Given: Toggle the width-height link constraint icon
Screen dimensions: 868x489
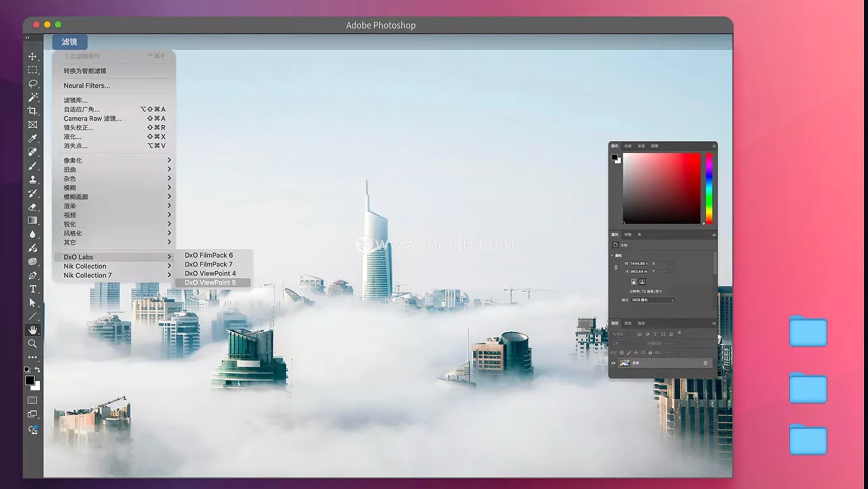Looking at the screenshot, I should click(616, 267).
